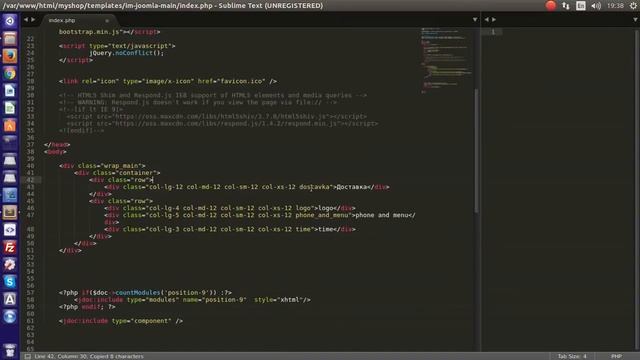Open the clock showing 19:38

click(x=615, y=5)
